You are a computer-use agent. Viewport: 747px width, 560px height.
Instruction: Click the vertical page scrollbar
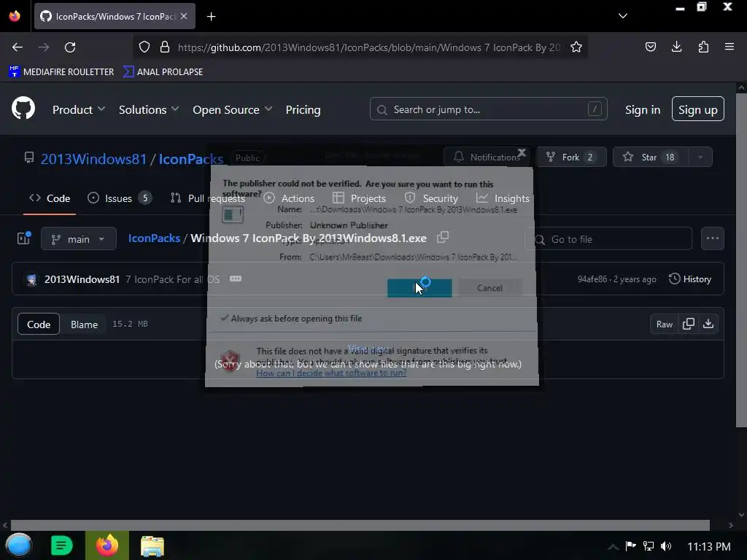click(x=741, y=260)
